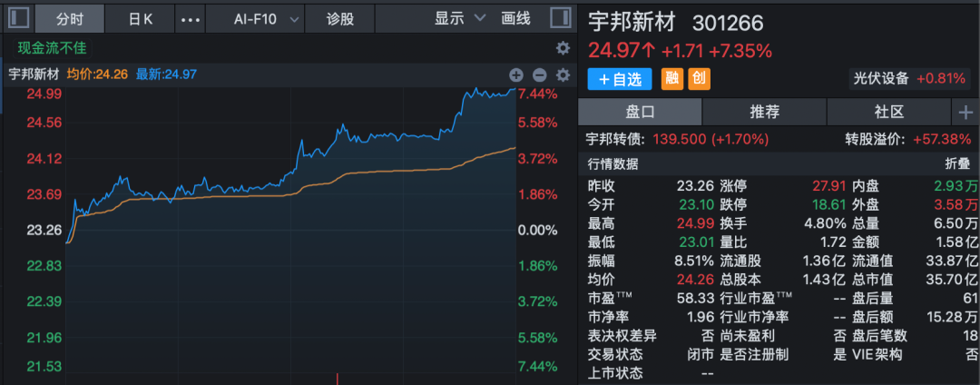
Task: Select the 推荐 tab
Action: coord(764,113)
